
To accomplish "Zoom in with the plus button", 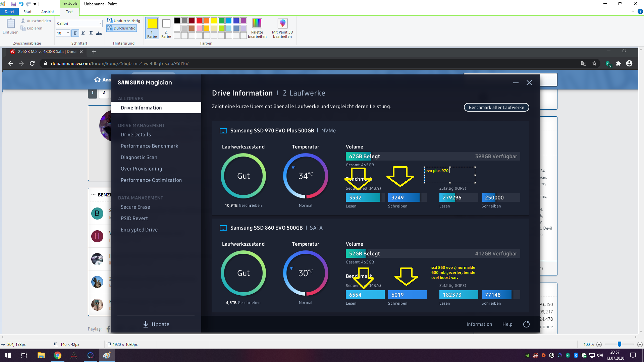I will point(640,345).
